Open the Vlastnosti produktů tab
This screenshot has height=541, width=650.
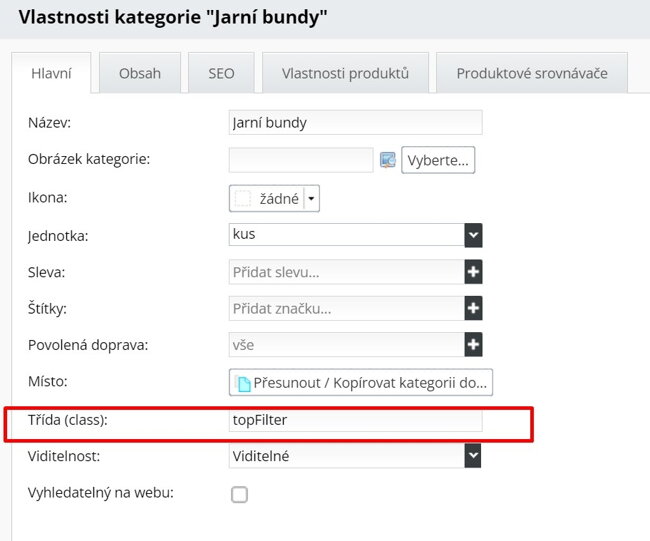[x=345, y=73]
